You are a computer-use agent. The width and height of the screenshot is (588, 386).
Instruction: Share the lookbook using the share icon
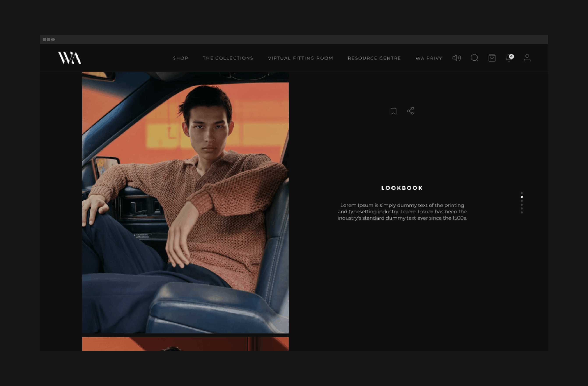point(411,111)
